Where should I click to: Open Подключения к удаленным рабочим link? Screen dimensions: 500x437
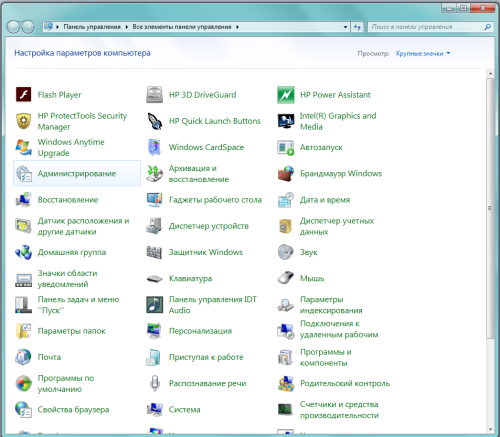pyautogui.click(x=339, y=329)
